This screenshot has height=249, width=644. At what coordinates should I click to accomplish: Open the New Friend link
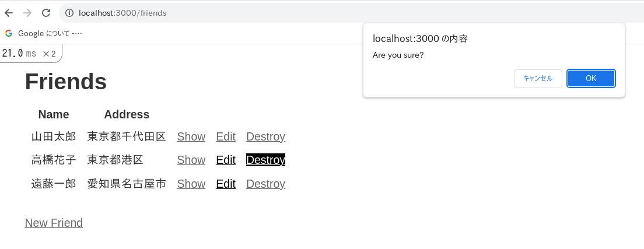[54, 223]
